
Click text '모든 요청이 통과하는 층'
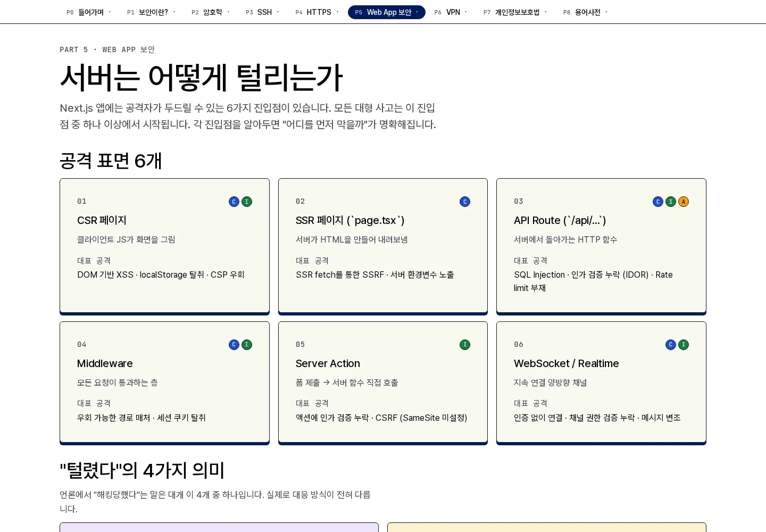point(118,383)
